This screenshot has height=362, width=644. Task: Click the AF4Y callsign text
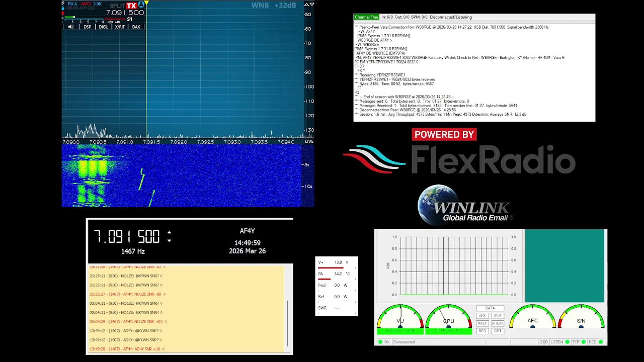(247, 231)
